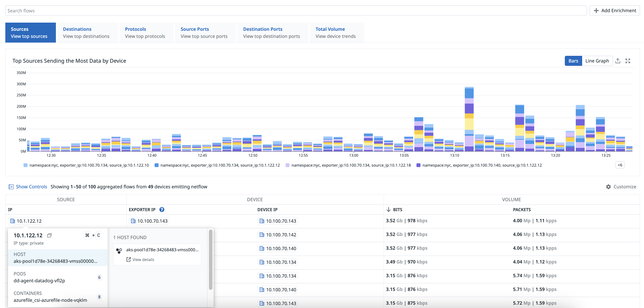
Task: Switch chart to Line Graph view
Action: 597,61
